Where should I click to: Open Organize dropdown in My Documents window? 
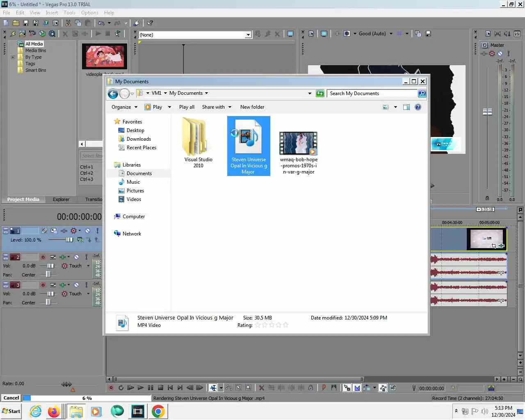(124, 107)
